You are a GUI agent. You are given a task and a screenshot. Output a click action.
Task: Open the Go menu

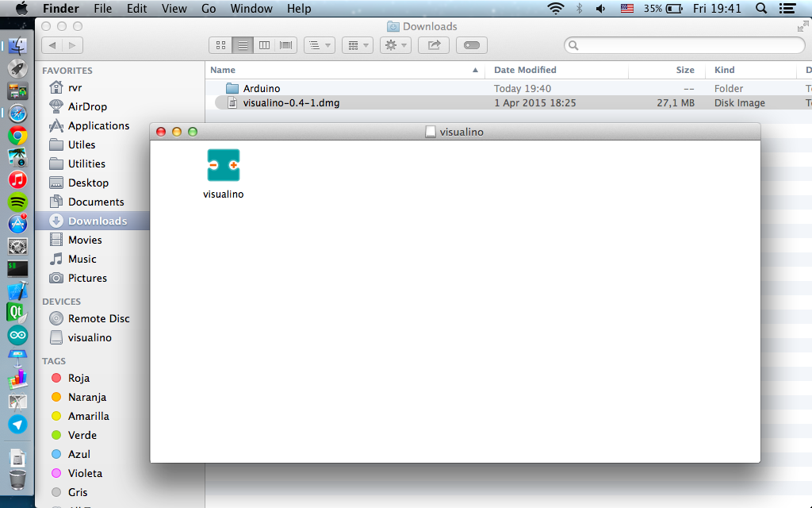pyautogui.click(x=209, y=8)
